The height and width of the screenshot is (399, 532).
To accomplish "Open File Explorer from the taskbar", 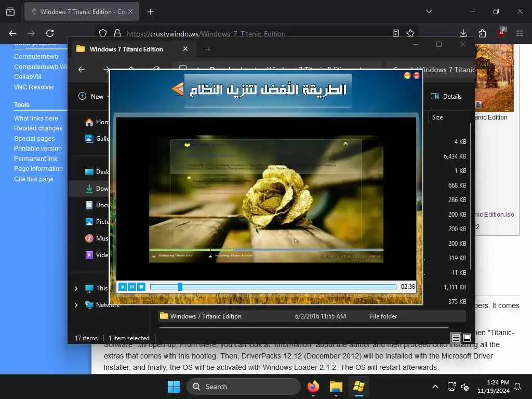I will pyautogui.click(x=336, y=387).
